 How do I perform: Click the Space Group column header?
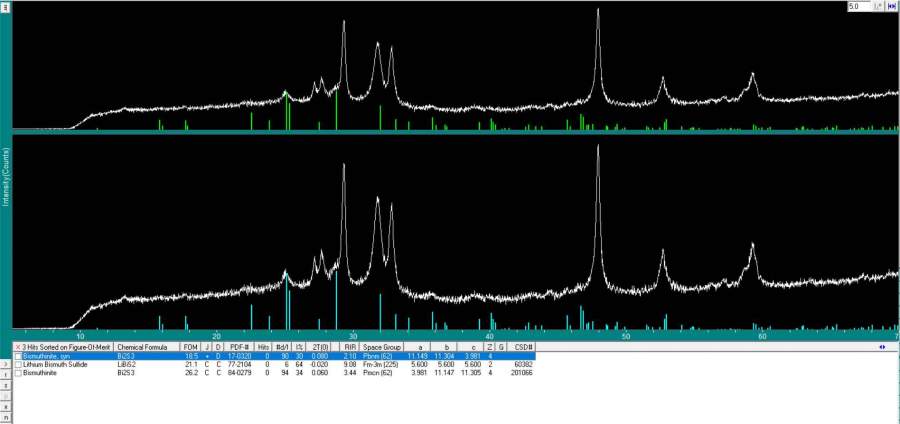click(x=382, y=346)
